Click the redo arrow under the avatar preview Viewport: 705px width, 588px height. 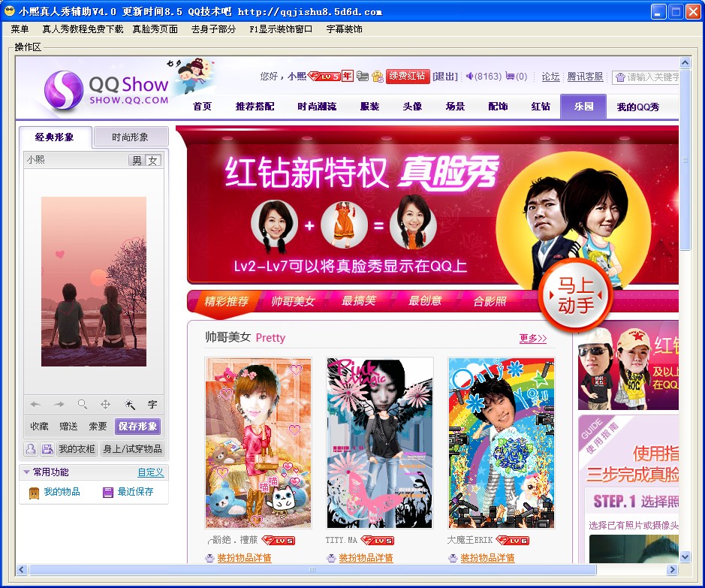[59, 405]
